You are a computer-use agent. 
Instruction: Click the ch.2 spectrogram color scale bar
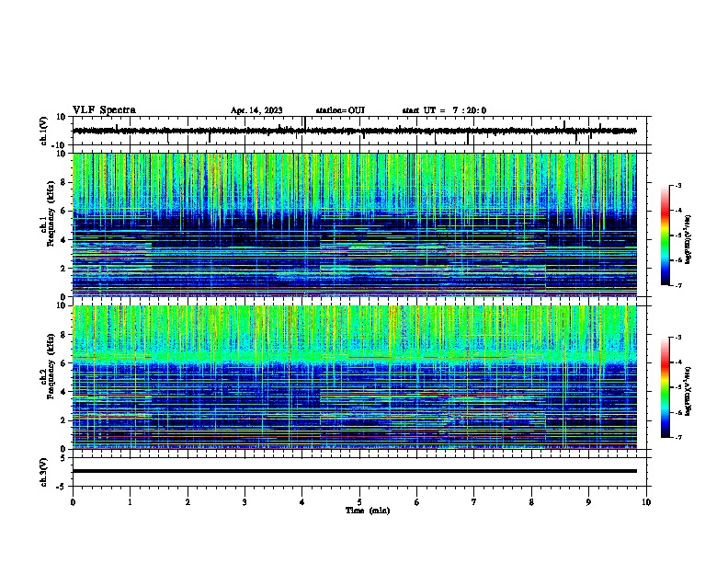point(665,387)
